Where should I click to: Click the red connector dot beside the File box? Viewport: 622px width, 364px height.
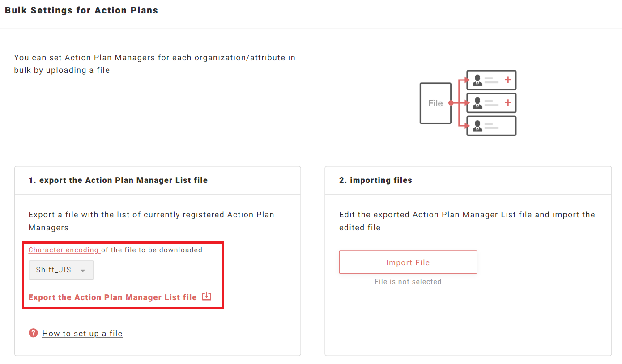click(x=451, y=103)
